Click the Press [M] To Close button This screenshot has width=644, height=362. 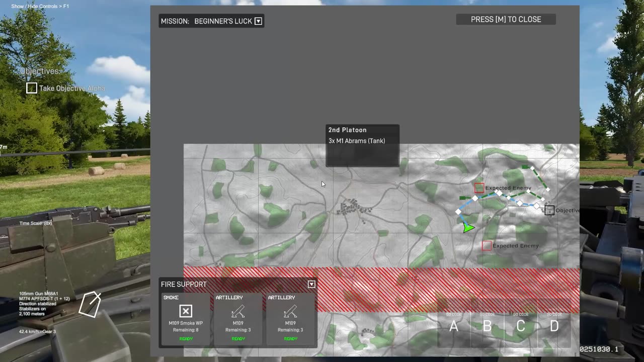tap(506, 19)
